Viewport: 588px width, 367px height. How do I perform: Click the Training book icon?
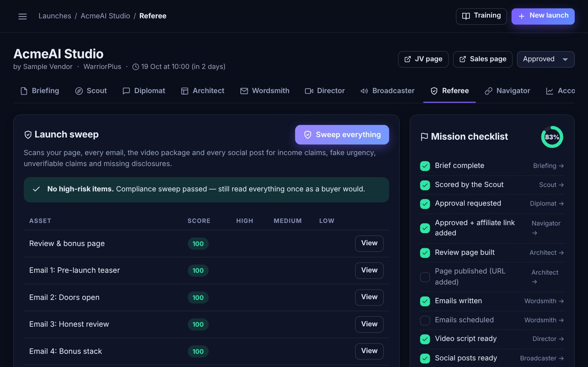click(466, 16)
